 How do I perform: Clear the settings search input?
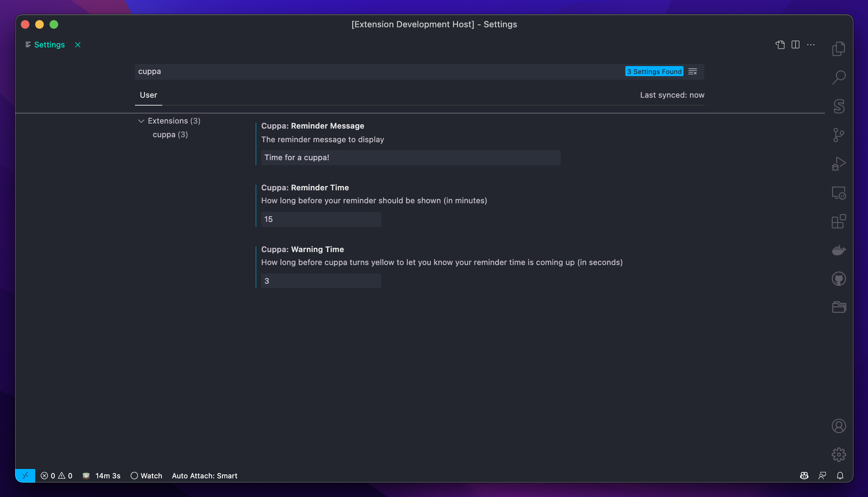693,71
